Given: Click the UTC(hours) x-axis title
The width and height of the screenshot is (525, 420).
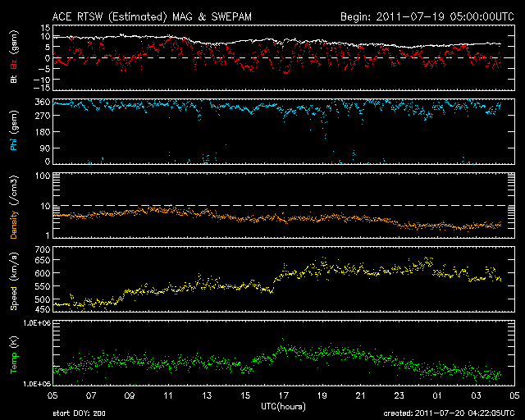Looking at the screenshot, I should click(x=283, y=406).
